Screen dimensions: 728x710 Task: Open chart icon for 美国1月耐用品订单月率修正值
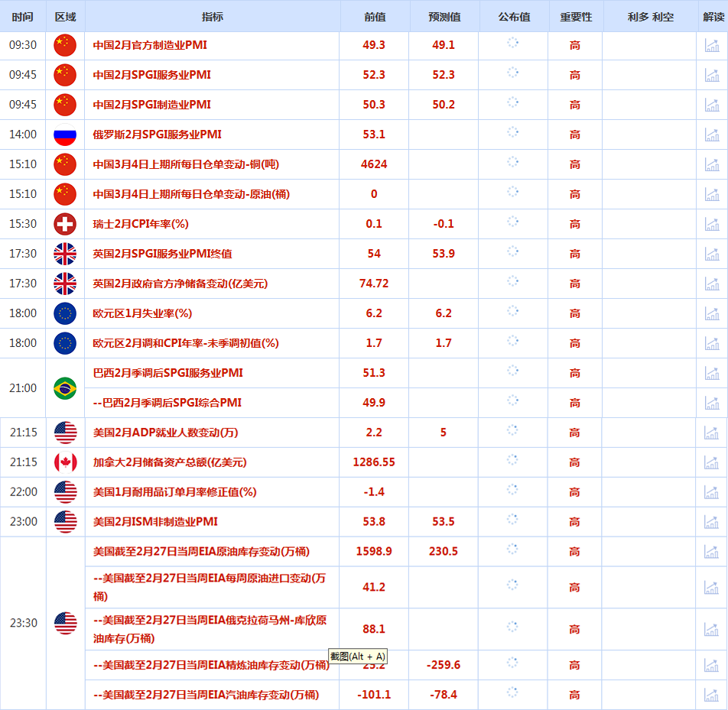click(x=711, y=492)
